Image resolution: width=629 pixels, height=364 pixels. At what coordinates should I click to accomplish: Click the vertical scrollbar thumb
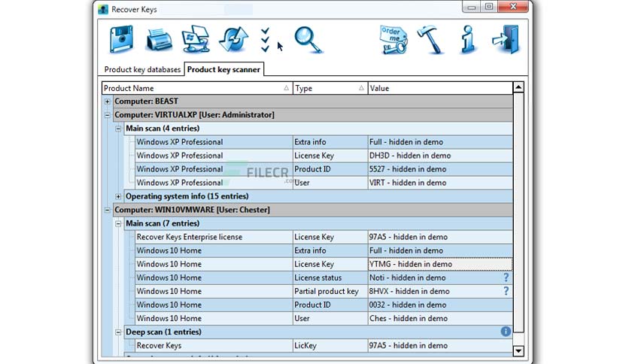518,213
